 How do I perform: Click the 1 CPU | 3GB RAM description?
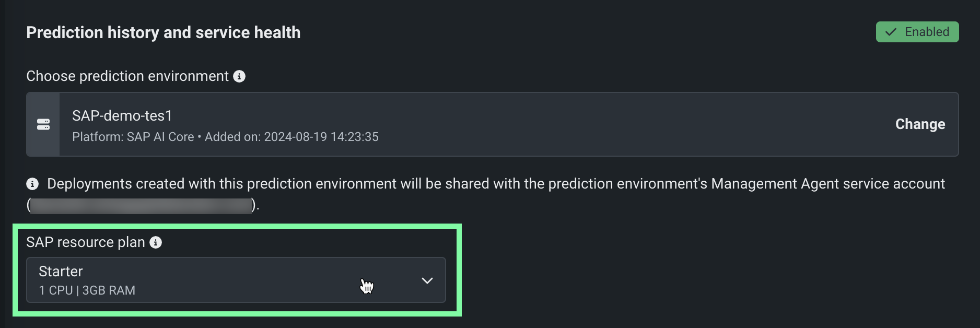pos(87,290)
